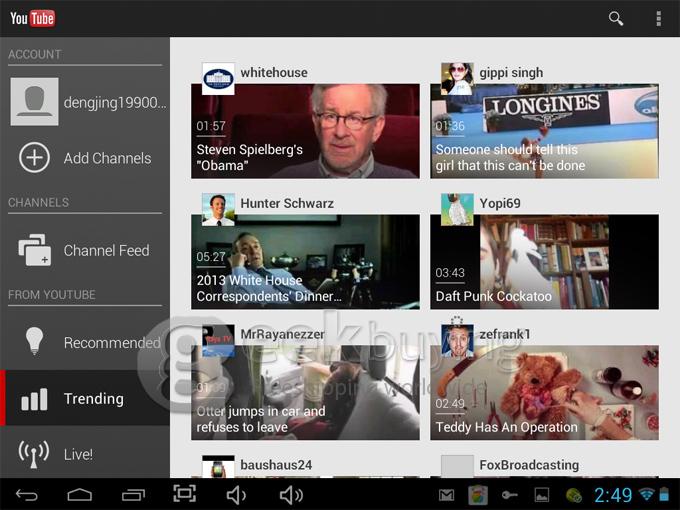Screen dimensions: 680x510
Task: Play Steven Spielberg's "Obama" video
Action: (305, 131)
